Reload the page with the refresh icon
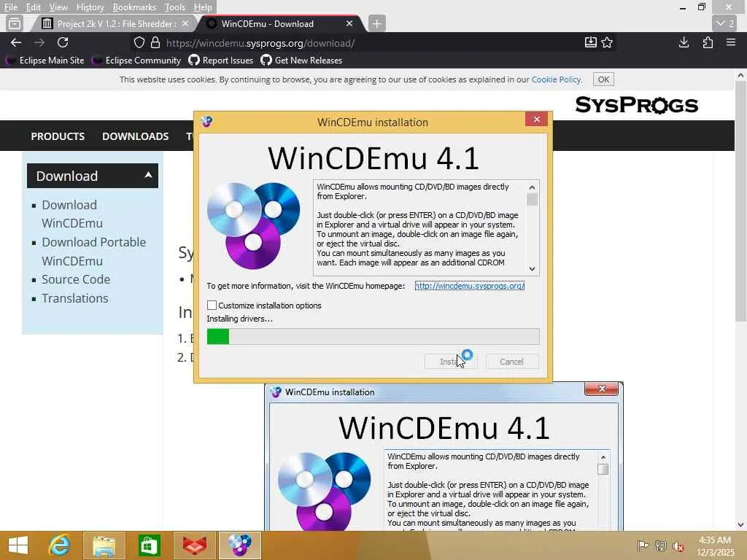 [63, 42]
